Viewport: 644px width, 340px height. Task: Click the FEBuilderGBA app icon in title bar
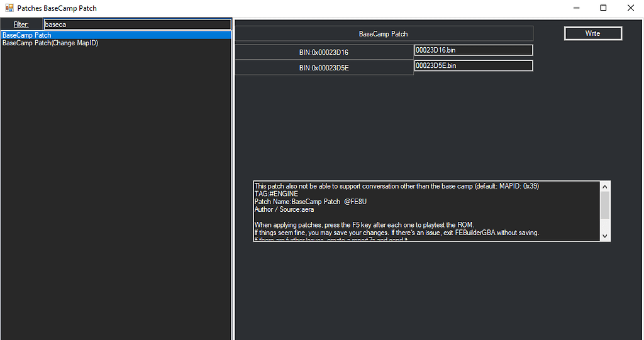pyautogui.click(x=9, y=8)
